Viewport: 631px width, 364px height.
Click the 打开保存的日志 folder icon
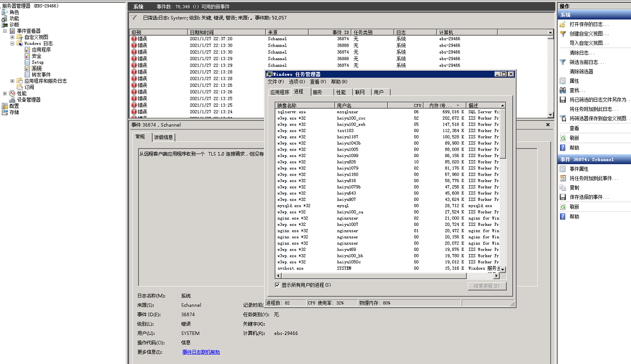tap(563, 24)
